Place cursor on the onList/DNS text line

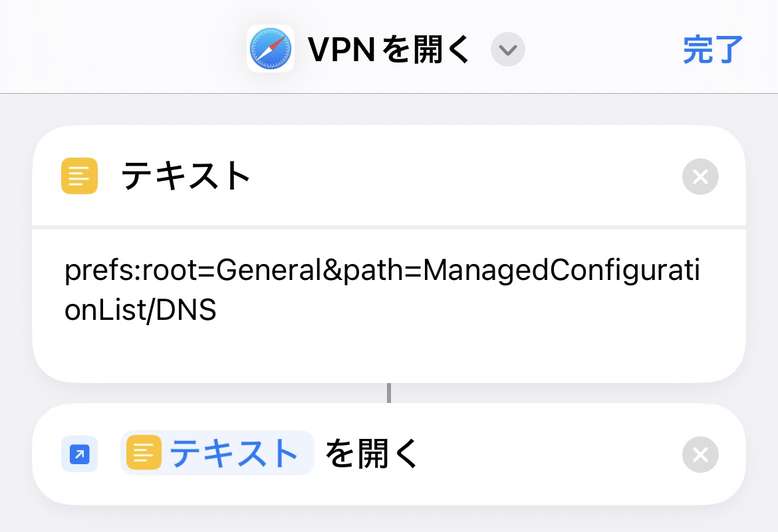pos(140,311)
